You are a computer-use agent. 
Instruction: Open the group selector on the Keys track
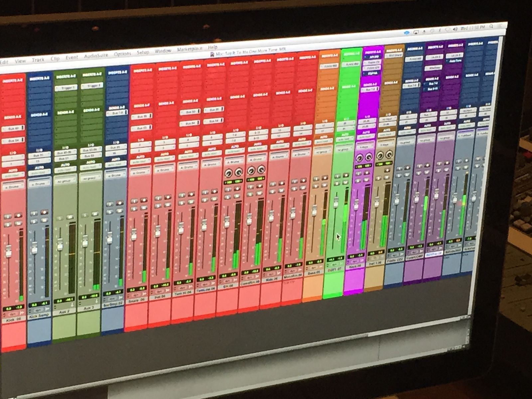(x=364, y=147)
